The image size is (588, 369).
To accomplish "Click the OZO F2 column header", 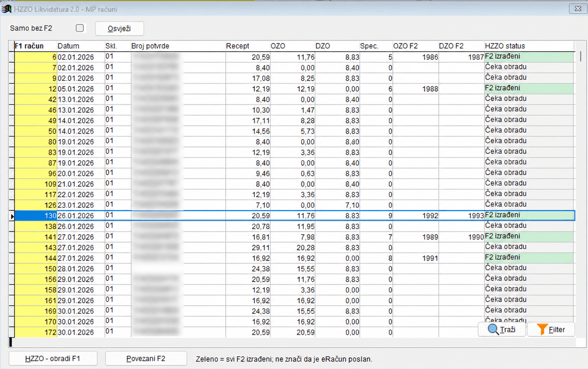I will [x=415, y=46].
